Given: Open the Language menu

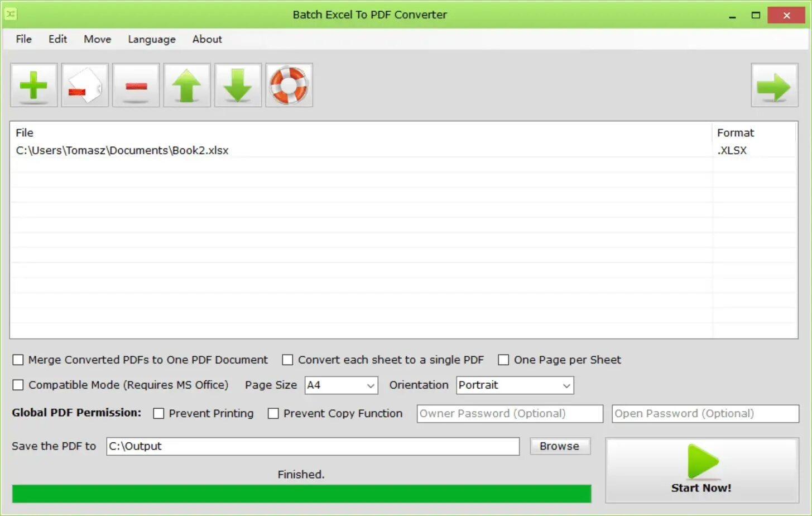Looking at the screenshot, I should 152,39.
